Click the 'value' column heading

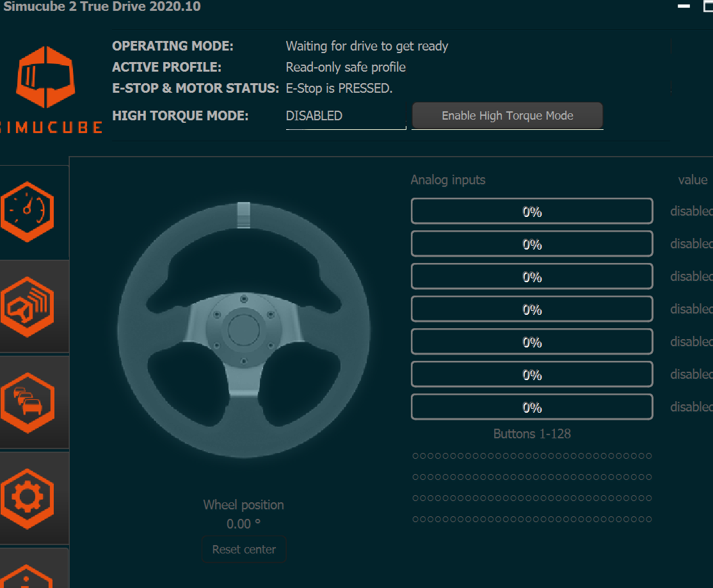point(693,180)
